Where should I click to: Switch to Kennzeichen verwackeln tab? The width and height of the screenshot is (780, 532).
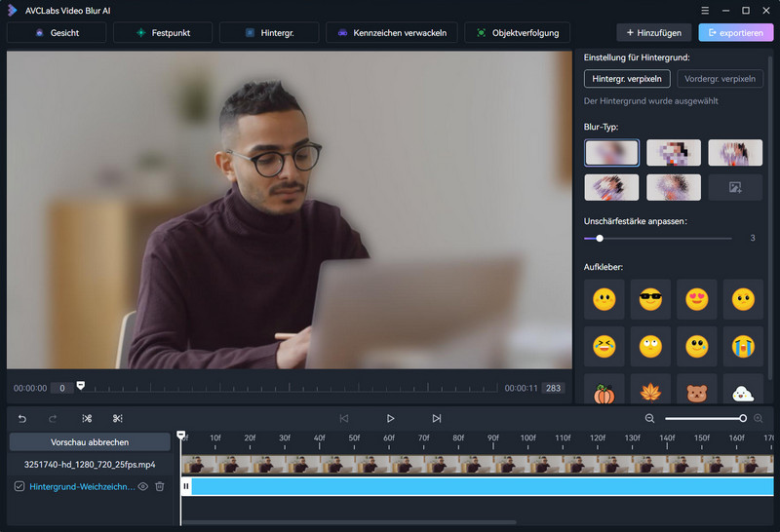tap(392, 33)
